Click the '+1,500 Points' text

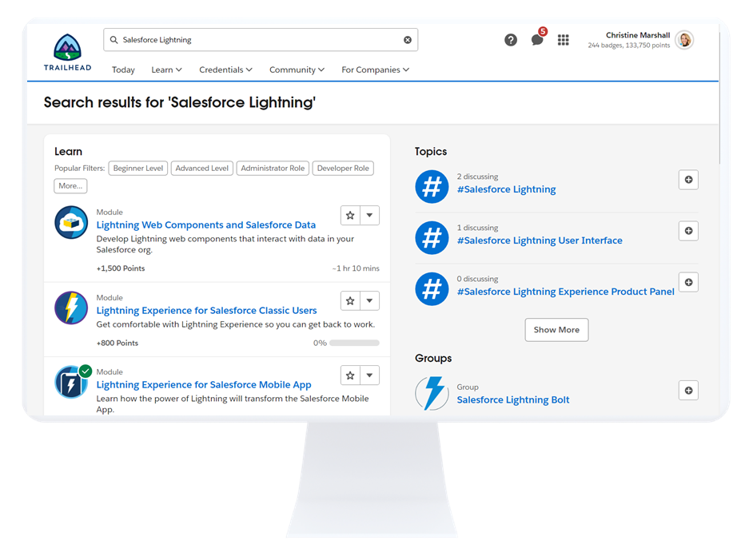[x=121, y=268]
